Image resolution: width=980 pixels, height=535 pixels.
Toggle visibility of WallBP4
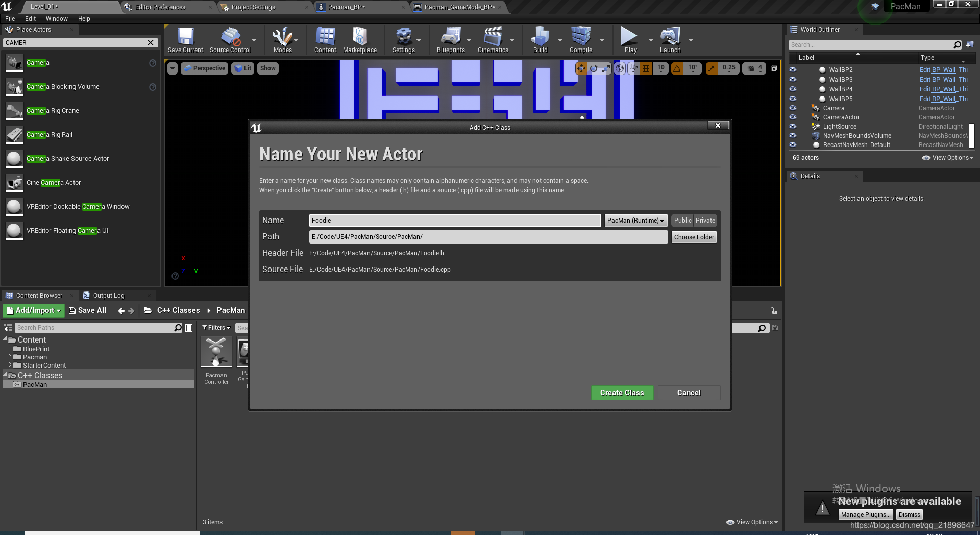[x=793, y=89]
